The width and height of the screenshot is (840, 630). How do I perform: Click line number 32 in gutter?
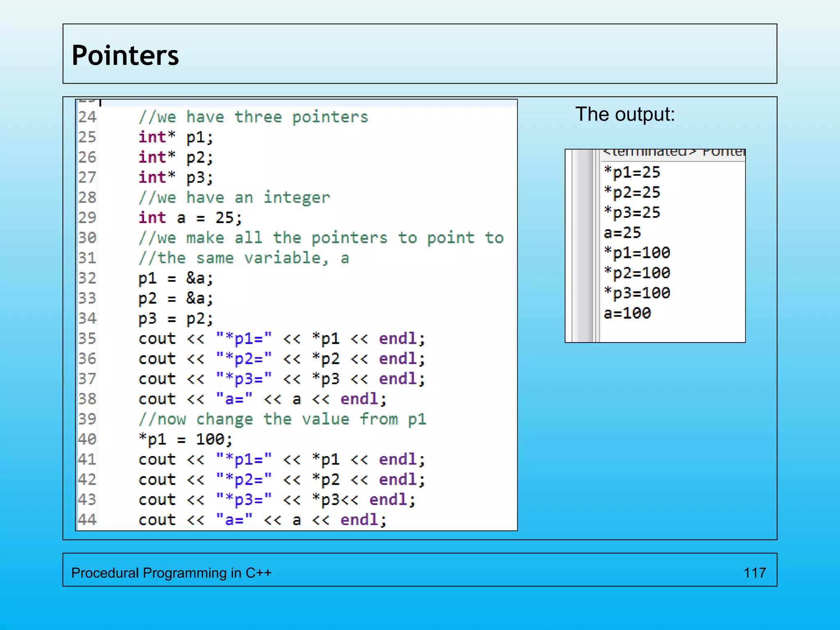(x=87, y=278)
